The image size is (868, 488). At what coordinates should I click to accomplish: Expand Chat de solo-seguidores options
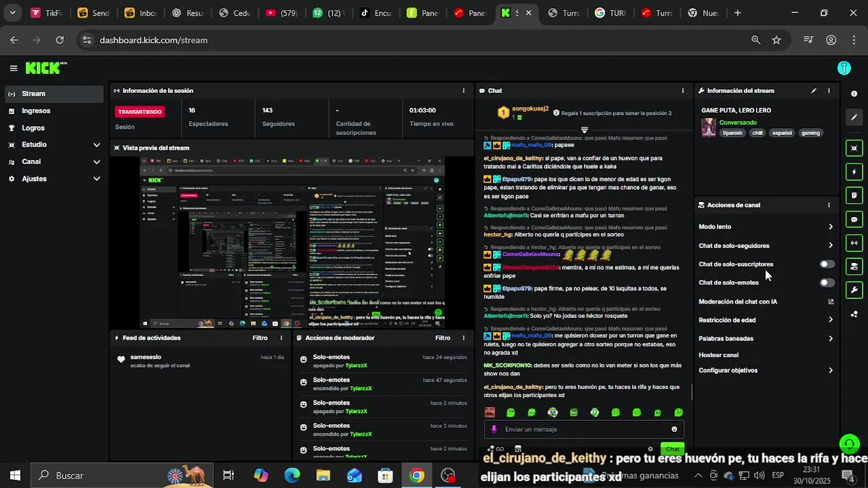tap(831, 245)
